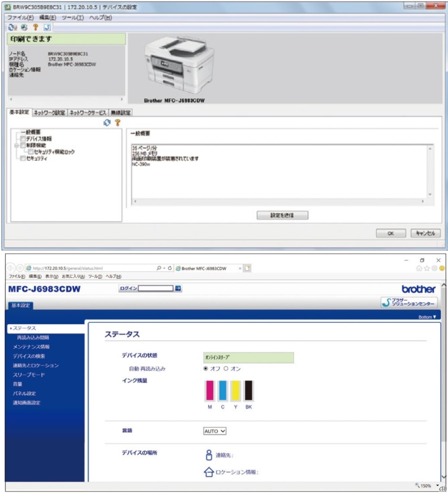
Task: Click the person icon next to 連絡先
Action: pyautogui.click(x=209, y=455)
